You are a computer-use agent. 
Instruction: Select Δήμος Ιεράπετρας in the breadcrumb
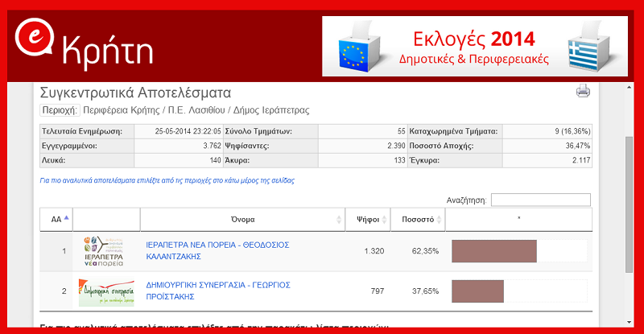click(271, 110)
